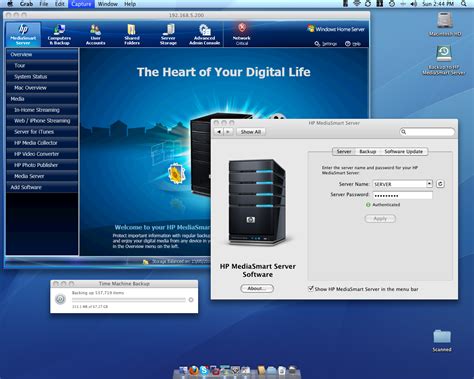474x379 pixels.
Task: Click the Wi-Fi icon in menu bar
Action: 357,4
